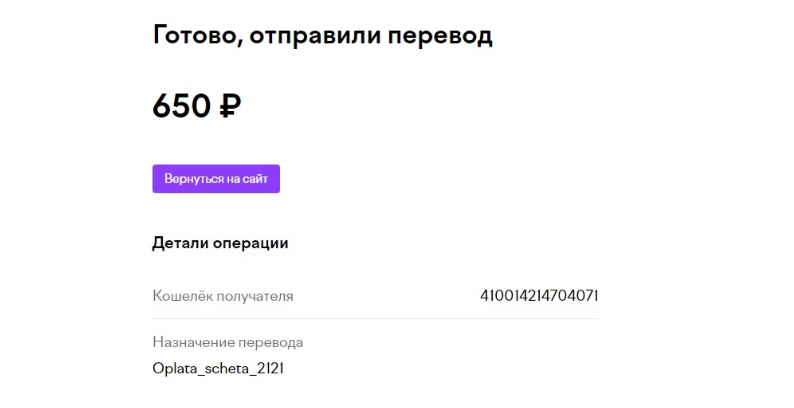Select recipient wallet number 410014214704071

click(x=539, y=295)
